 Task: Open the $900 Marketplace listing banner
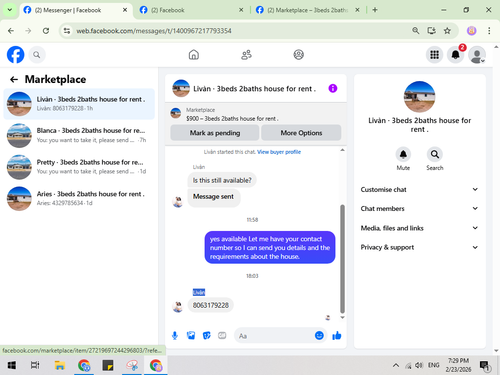(x=256, y=114)
